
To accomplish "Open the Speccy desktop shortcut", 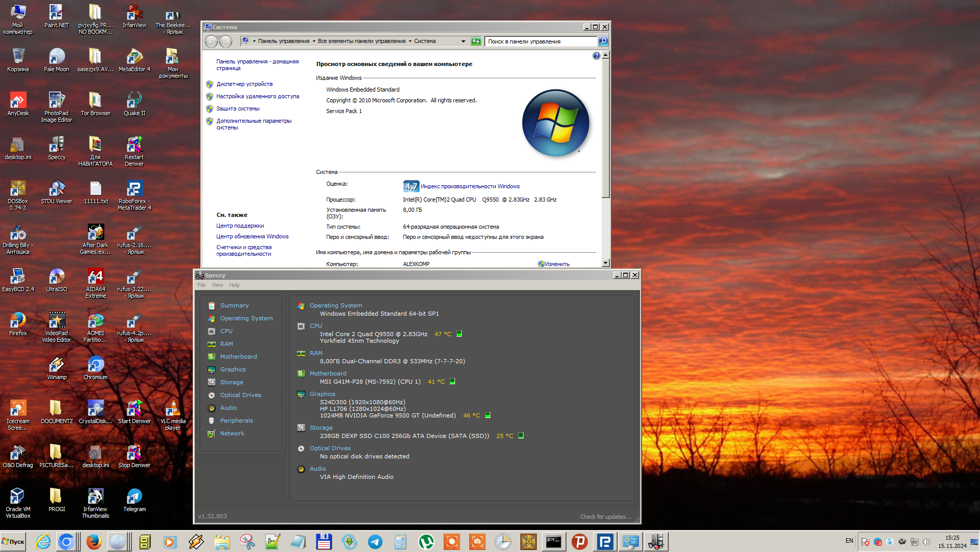I will (57, 148).
